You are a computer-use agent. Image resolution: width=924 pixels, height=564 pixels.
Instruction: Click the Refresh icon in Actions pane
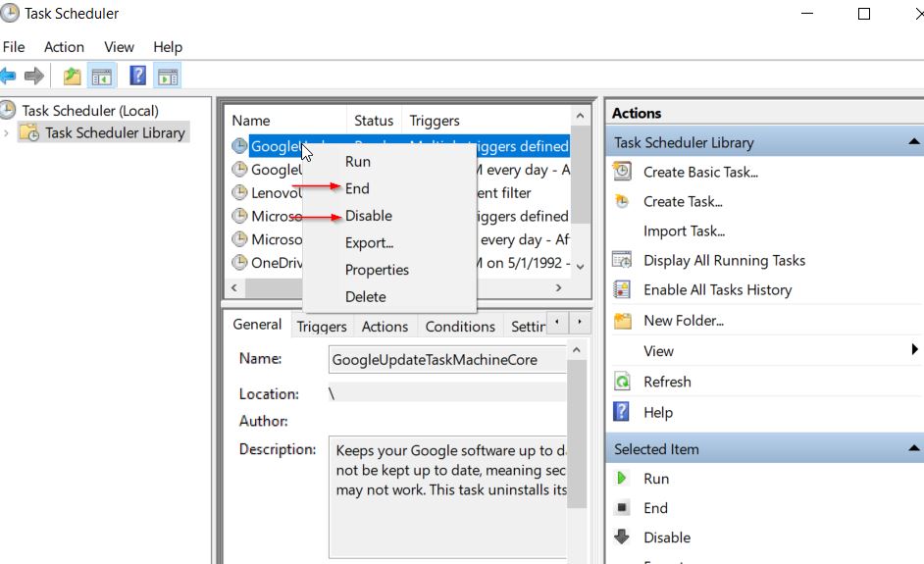click(622, 382)
